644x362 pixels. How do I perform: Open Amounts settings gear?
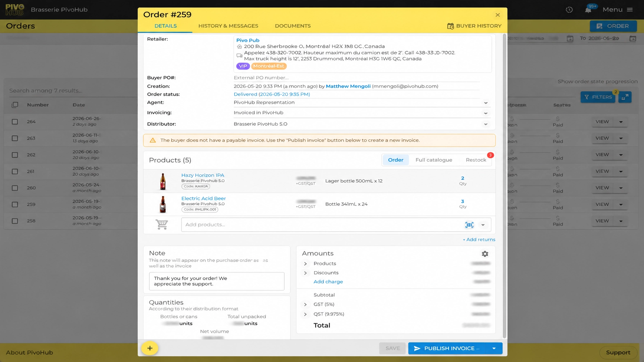click(485, 254)
